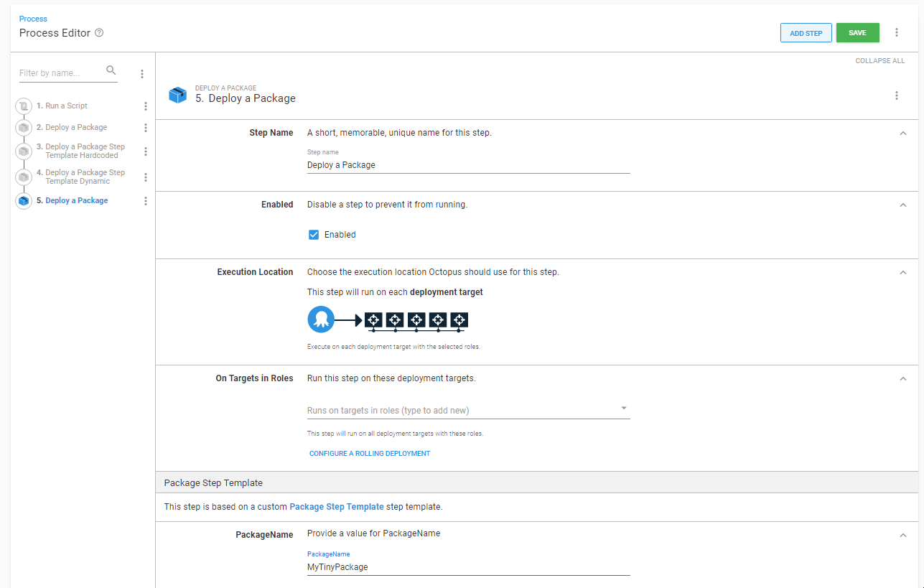Collapse the Step Name section

click(x=903, y=133)
